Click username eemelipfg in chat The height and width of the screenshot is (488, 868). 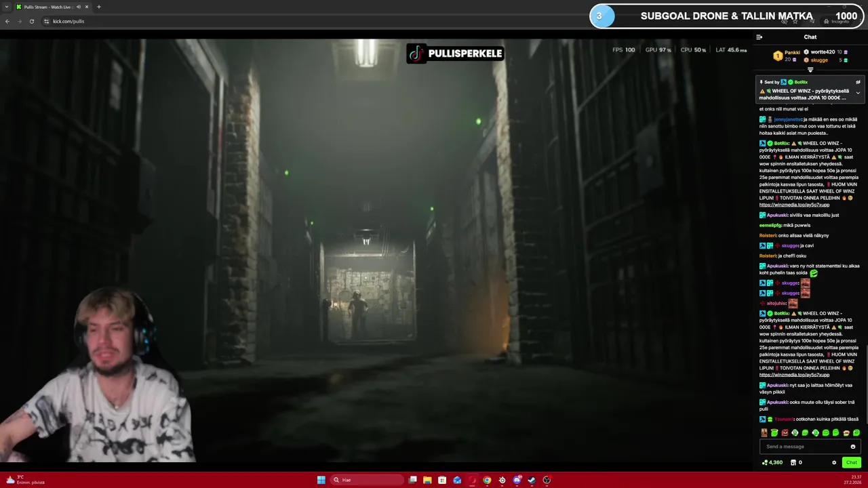coord(770,225)
